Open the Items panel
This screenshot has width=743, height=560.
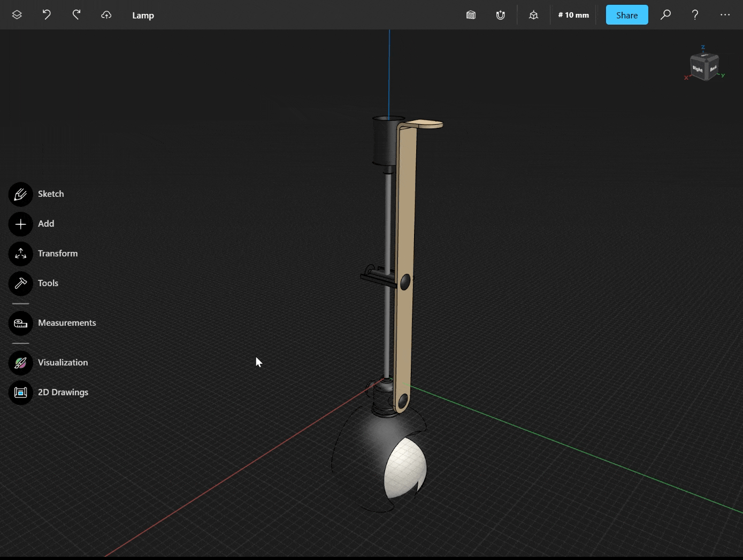pos(17,14)
